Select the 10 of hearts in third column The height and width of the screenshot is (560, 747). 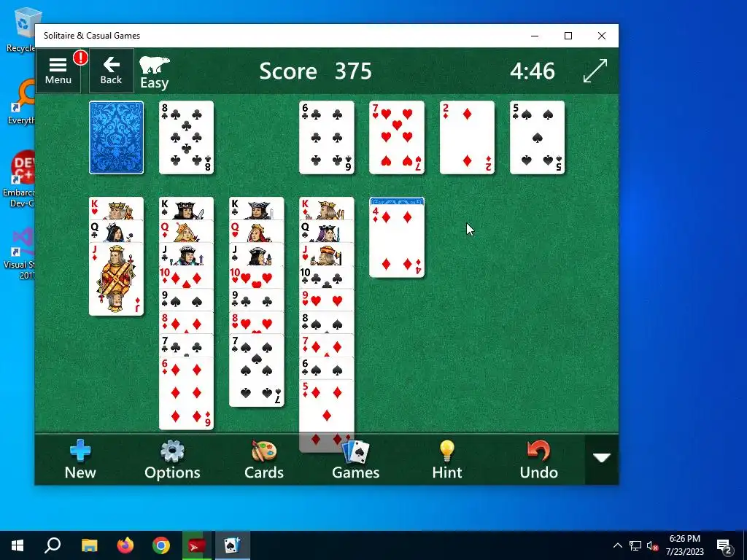pyautogui.click(x=257, y=277)
